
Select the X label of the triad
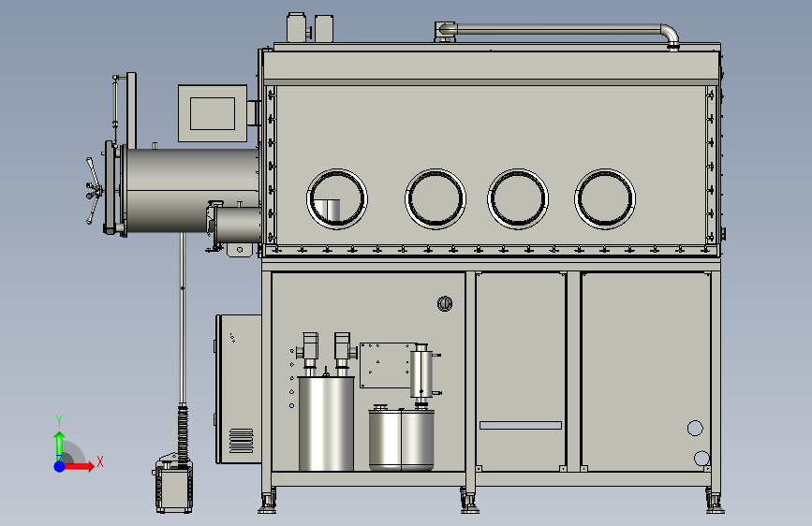100,461
